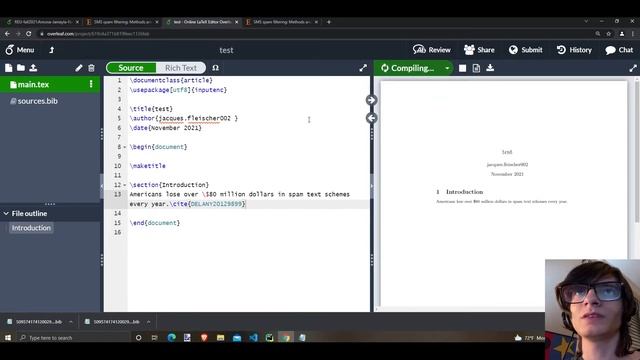
Task: Open options chevron for second download
Action: [148, 322]
